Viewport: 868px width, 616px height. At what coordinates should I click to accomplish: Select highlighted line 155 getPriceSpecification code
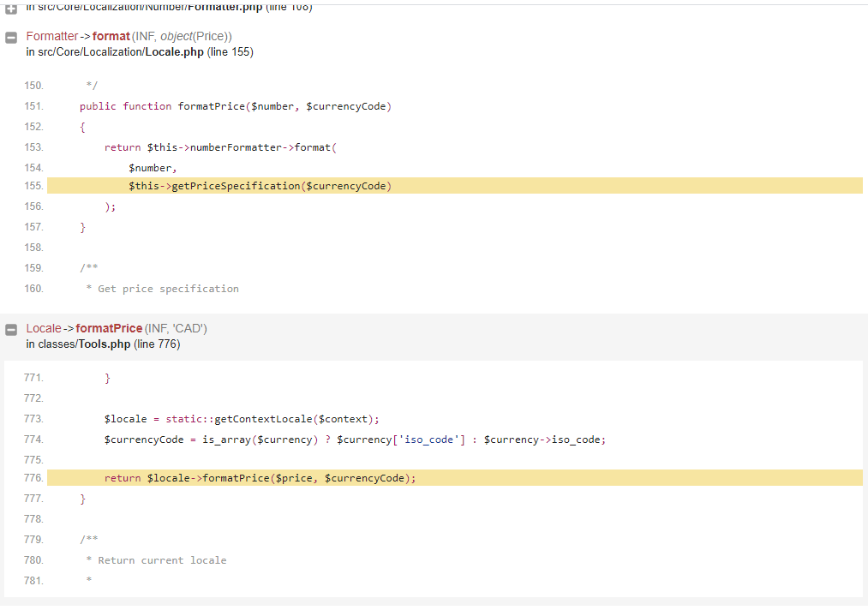pyautogui.click(x=454, y=186)
